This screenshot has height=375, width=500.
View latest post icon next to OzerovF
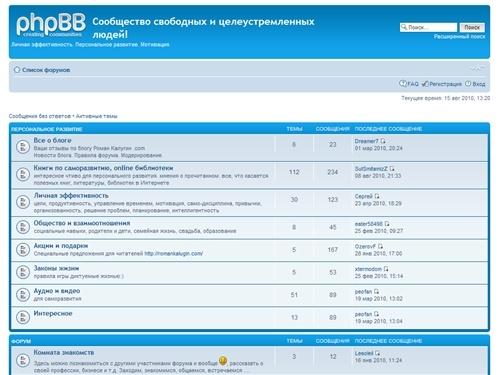(380, 246)
